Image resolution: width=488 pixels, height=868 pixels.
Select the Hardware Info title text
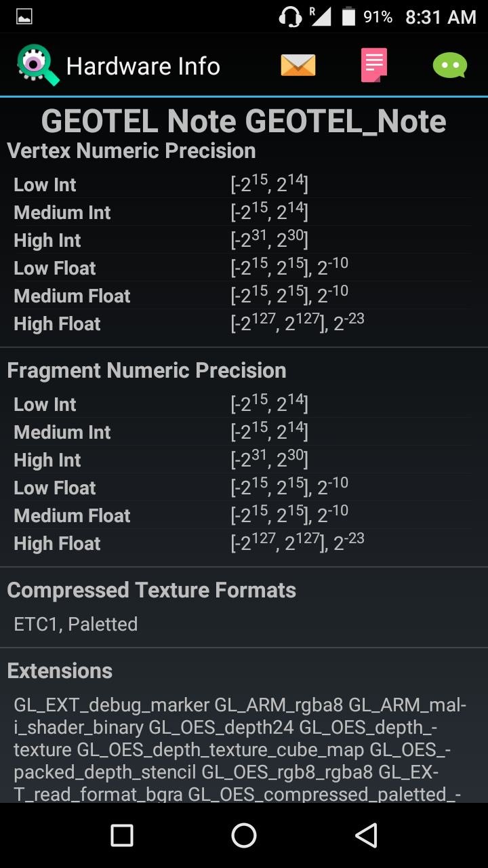(143, 66)
